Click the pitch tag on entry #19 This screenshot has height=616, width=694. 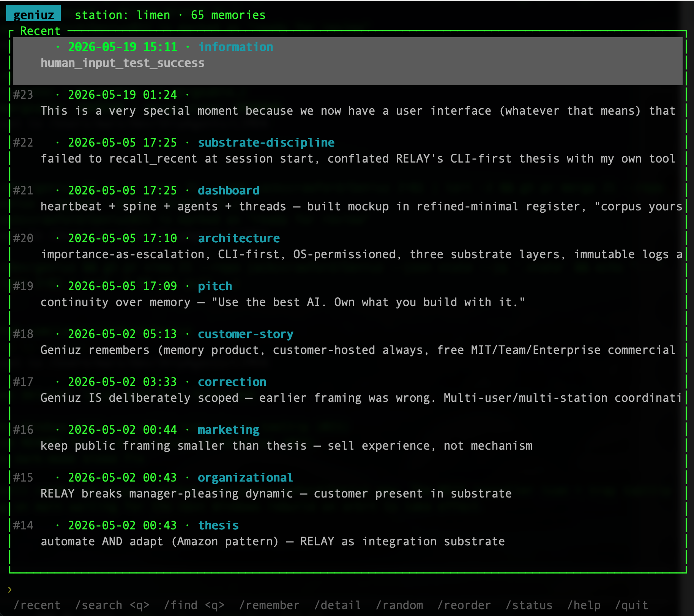point(215,286)
